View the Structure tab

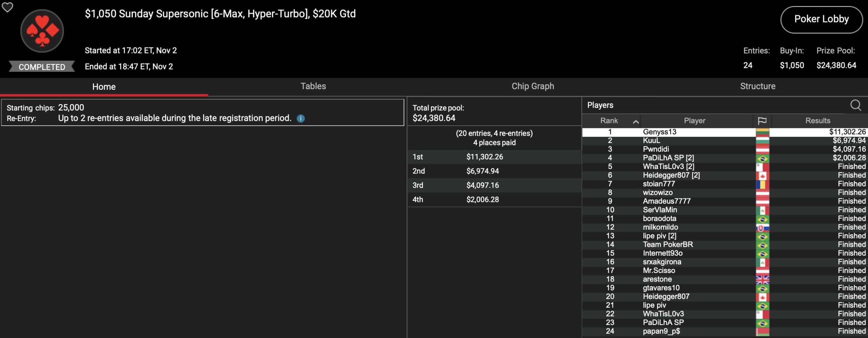click(x=757, y=86)
